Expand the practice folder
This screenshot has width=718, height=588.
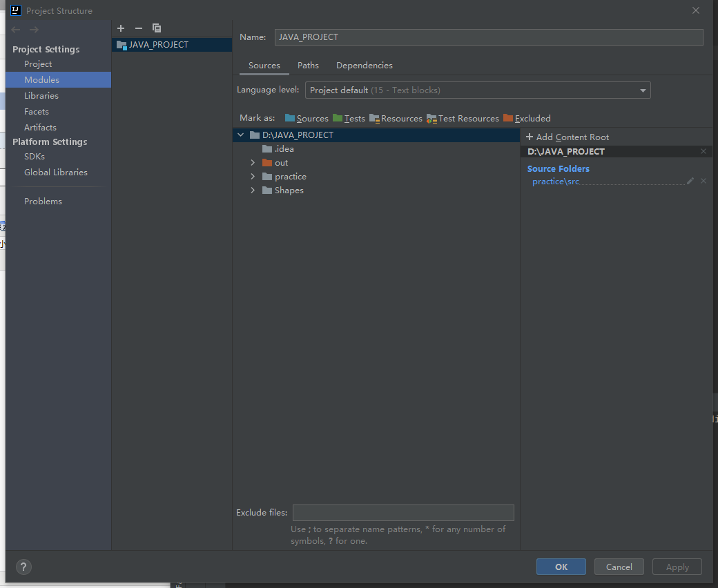[253, 176]
